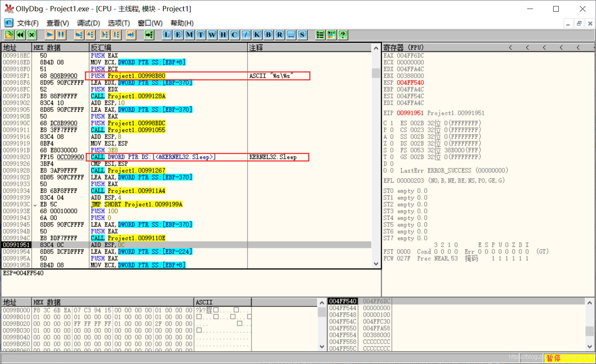The width and height of the screenshot is (596, 364).
Task: Show Executable modules via E icon
Action: (178, 35)
